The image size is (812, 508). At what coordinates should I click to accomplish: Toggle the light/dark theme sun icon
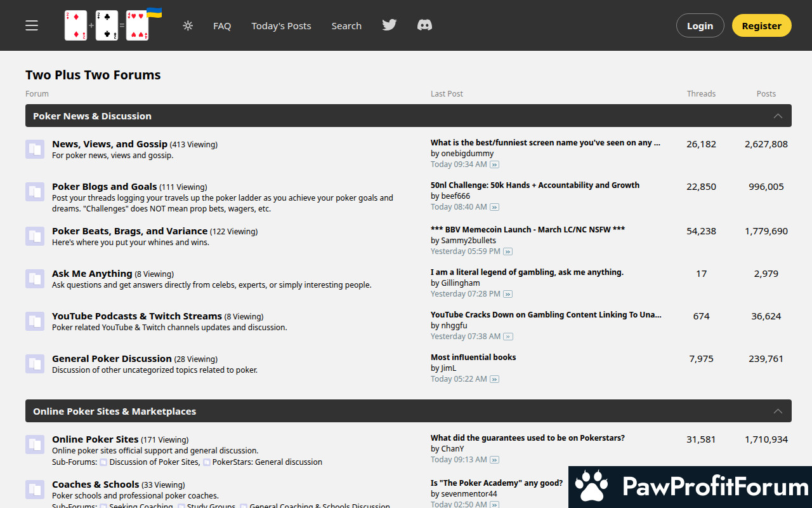(188, 25)
